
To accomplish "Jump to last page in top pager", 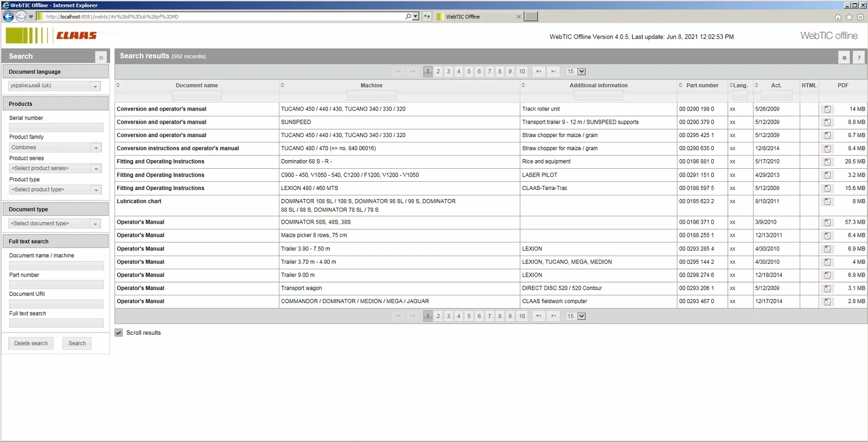I will click(554, 72).
